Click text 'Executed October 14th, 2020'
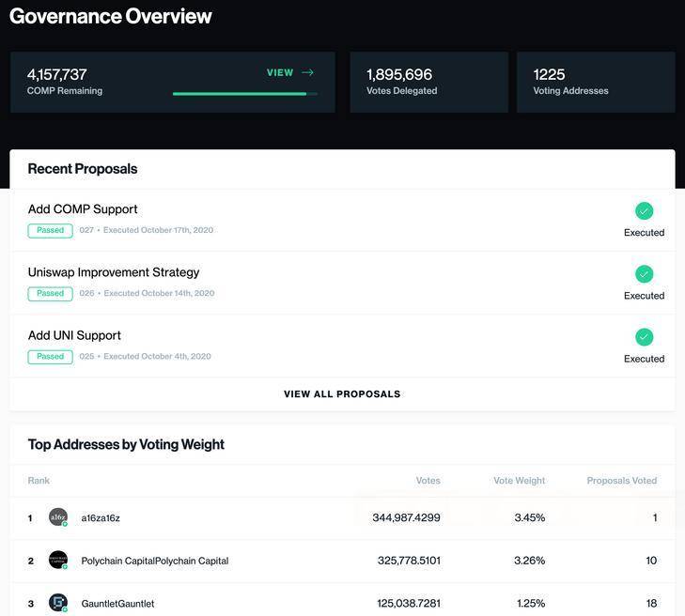Viewport: 685px width, 616px height. (159, 293)
